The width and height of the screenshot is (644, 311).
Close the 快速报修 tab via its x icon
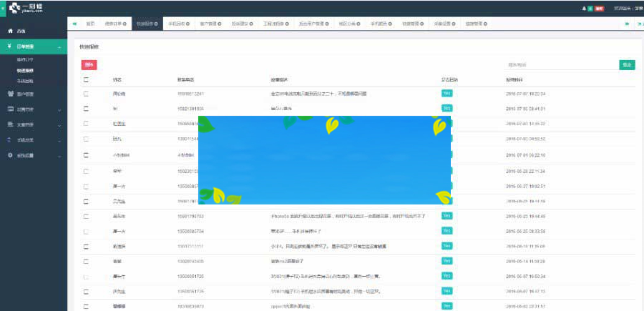157,24
